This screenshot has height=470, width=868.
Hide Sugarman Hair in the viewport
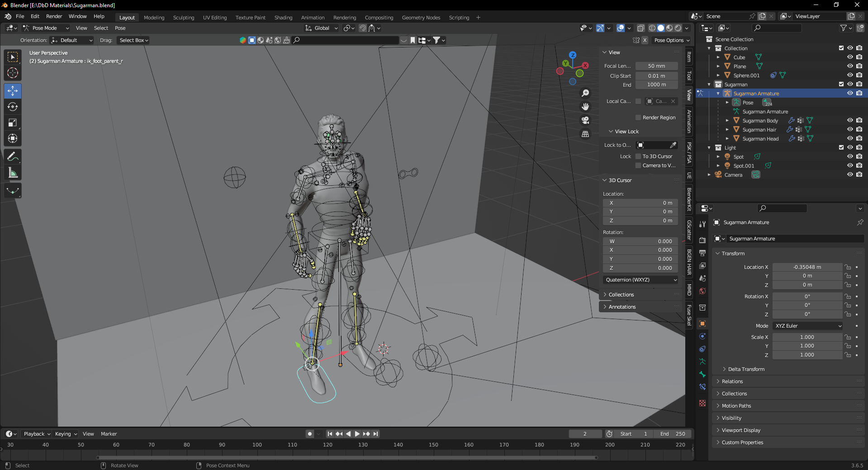(850, 130)
